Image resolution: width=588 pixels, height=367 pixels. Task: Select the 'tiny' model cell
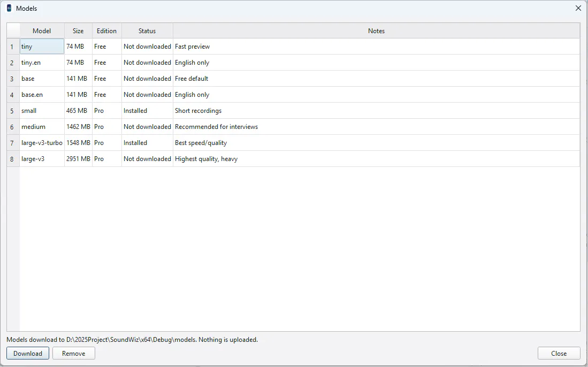[42, 47]
